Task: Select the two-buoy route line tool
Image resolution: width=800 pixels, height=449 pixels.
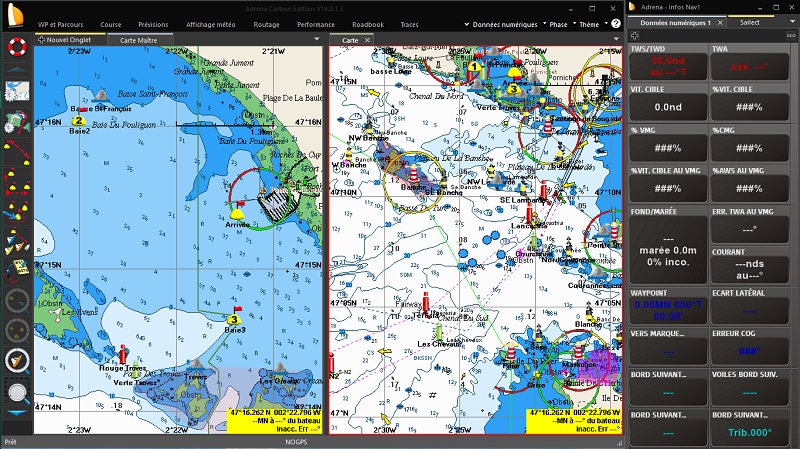Action: pos(17,154)
